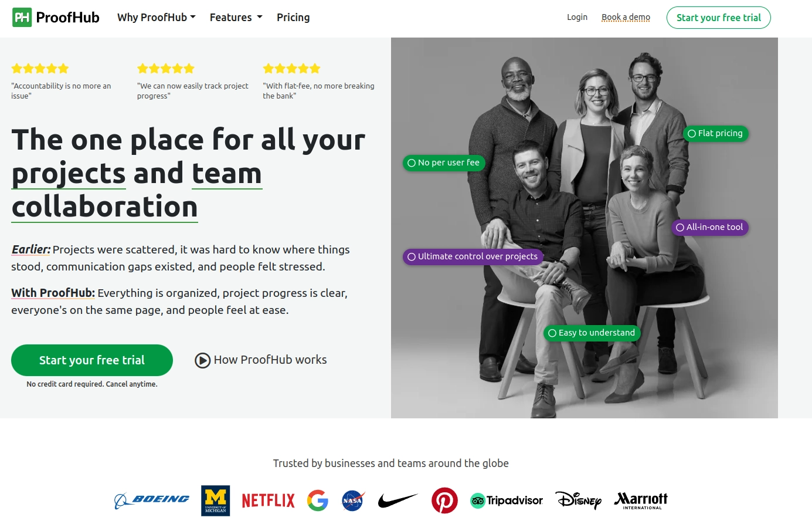Viewport: 812px width, 531px height.
Task: Click the Tripadvisor owl icon
Action: (x=478, y=500)
